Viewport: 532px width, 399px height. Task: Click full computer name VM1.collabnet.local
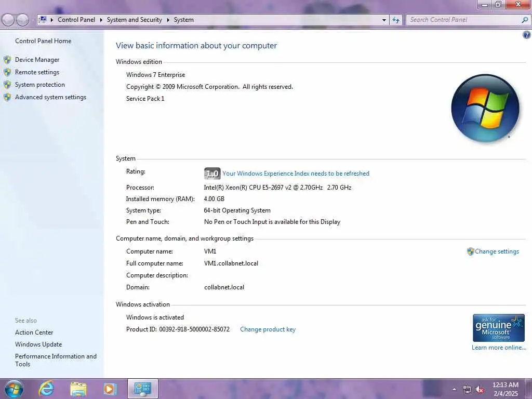231,263
